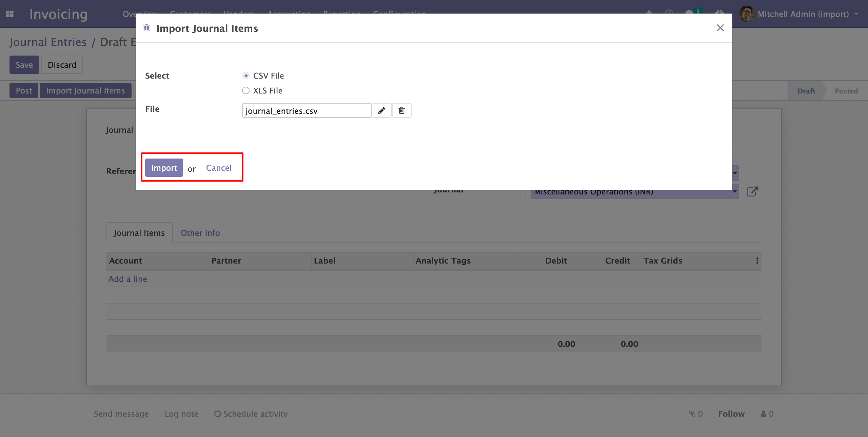
Task: Open the Journal Items tab
Action: coord(139,233)
